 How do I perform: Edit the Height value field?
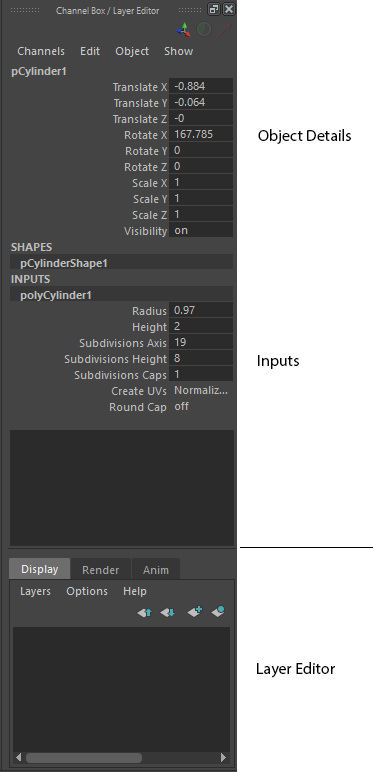click(x=201, y=326)
